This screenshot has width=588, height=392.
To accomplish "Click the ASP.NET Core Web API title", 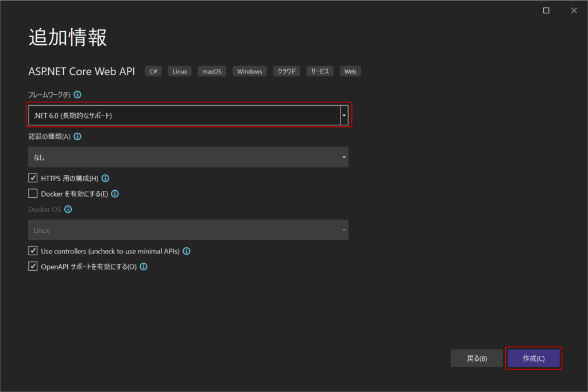I will 82,71.
